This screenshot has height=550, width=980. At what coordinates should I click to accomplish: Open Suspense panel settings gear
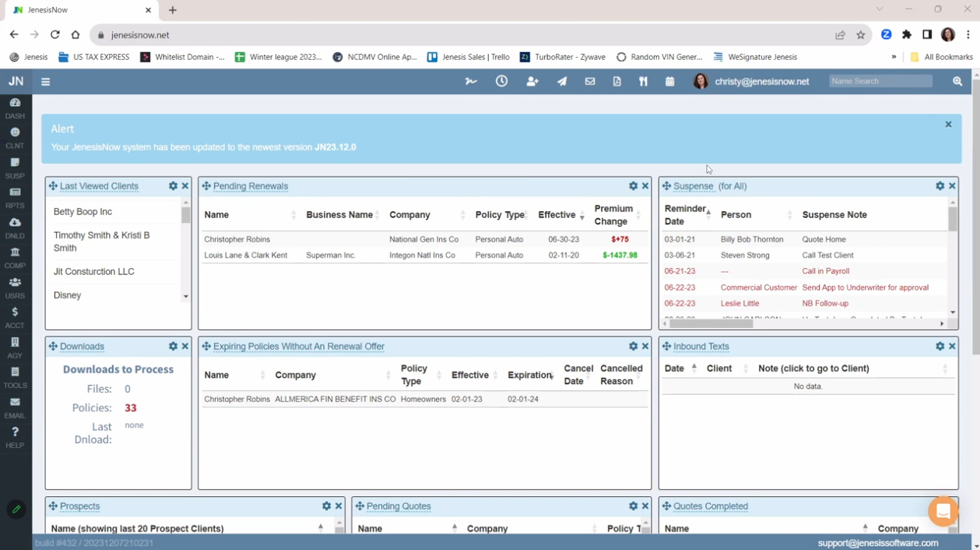[x=940, y=186]
